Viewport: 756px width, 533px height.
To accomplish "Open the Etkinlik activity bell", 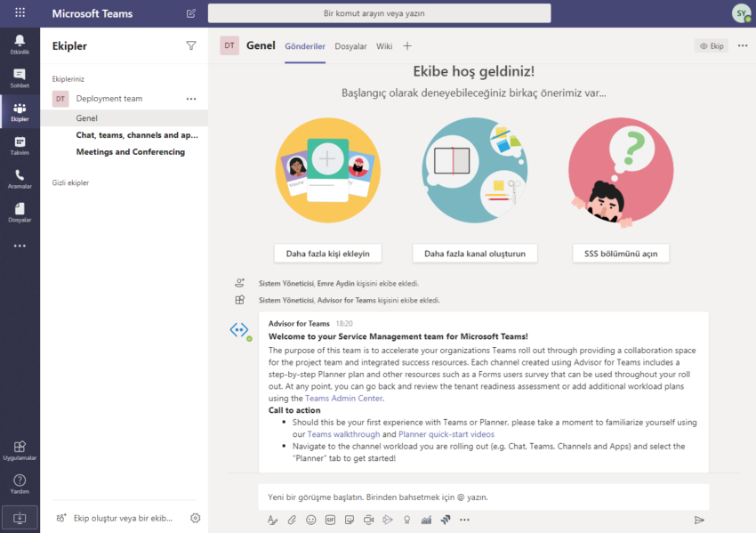I will pyautogui.click(x=20, y=44).
